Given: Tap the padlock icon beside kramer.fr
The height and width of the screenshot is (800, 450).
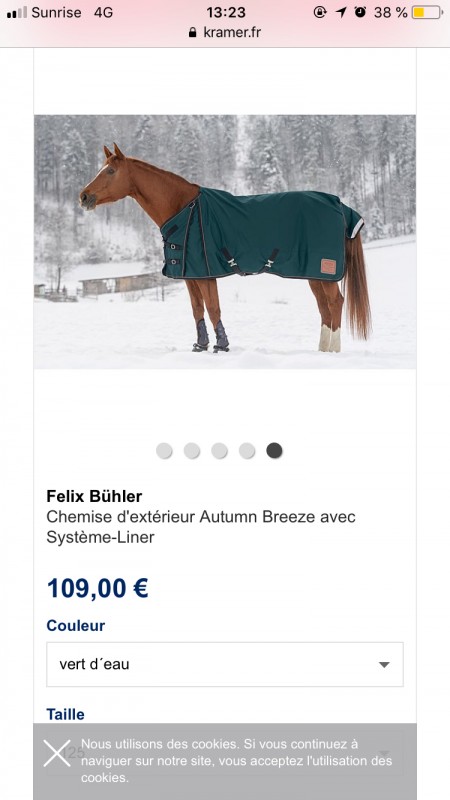Looking at the screenshot, I should [x=192, y=33].
